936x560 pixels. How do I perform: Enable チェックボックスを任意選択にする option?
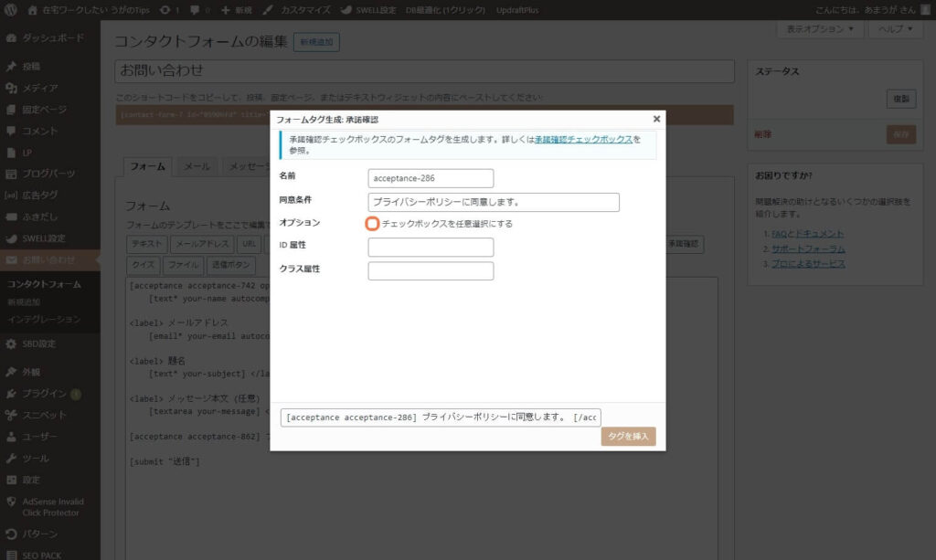point(373,224)
